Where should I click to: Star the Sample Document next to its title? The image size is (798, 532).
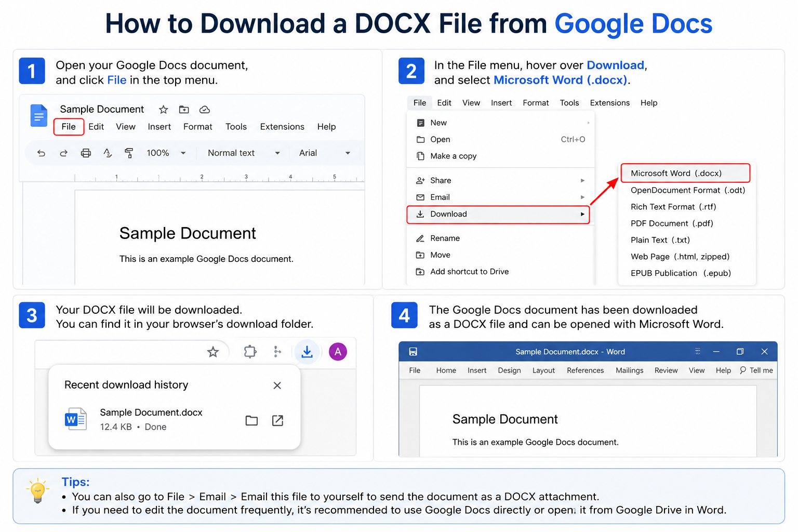(164, 110)
